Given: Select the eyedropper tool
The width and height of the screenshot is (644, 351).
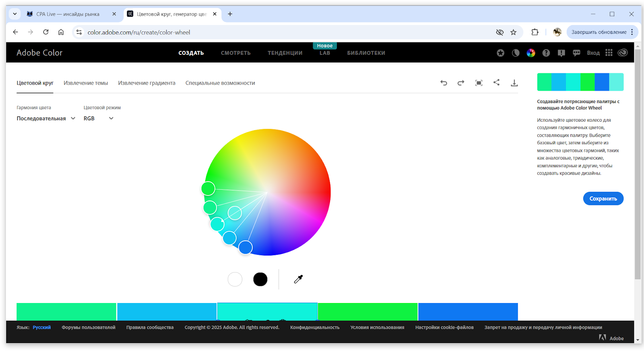Looking at the screenshot, I should point(298,279).
